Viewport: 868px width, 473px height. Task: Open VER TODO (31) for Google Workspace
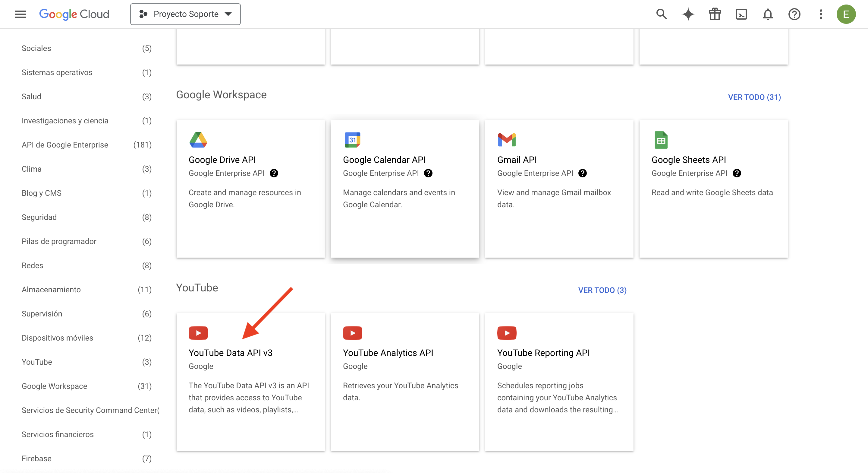point(754,97)
